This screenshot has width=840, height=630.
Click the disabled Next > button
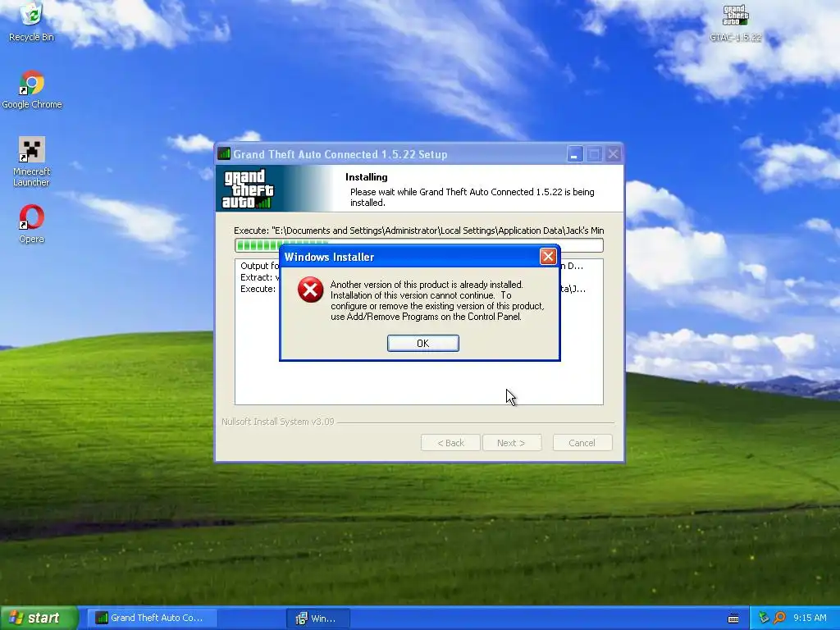coord(511,443)
